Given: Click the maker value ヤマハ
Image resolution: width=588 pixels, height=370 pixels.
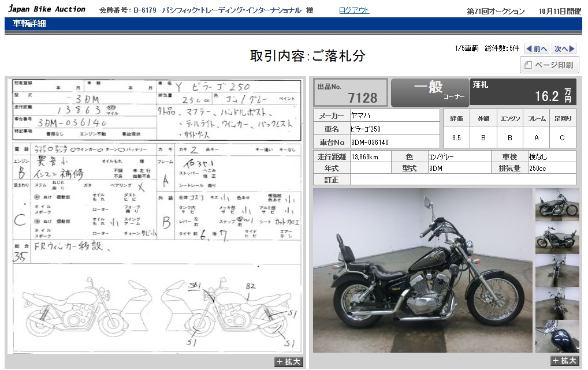Looking at the screenshot, I should click(x=360, y=115).
